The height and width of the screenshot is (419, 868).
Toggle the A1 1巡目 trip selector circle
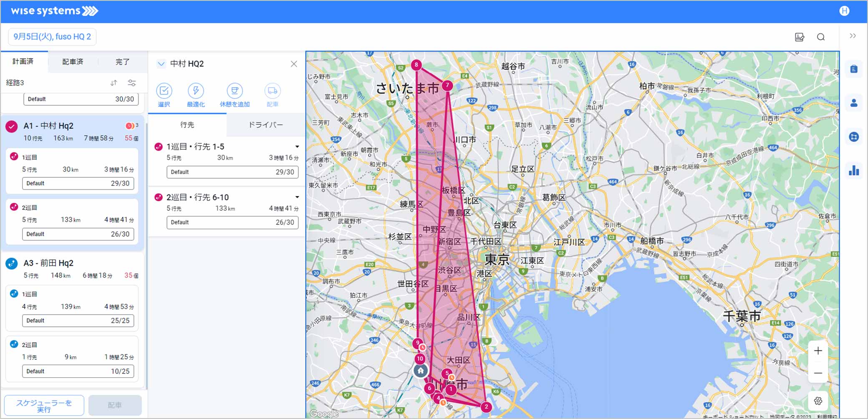coord(14,156)
